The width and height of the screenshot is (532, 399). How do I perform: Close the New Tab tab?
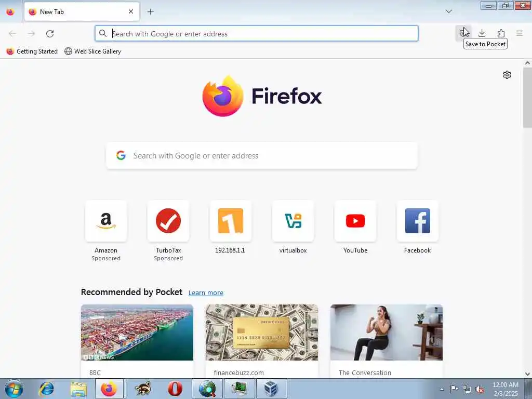point(130,11)
